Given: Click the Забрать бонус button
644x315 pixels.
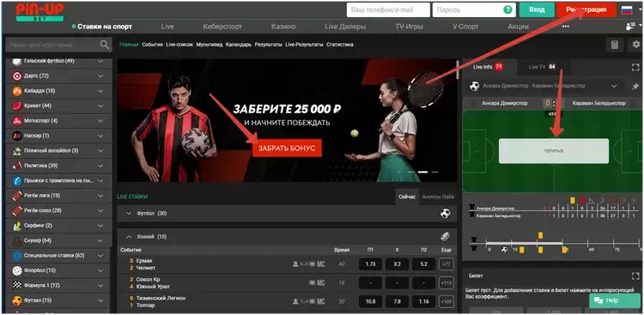Looking at the screenshot, I should 287,148.
